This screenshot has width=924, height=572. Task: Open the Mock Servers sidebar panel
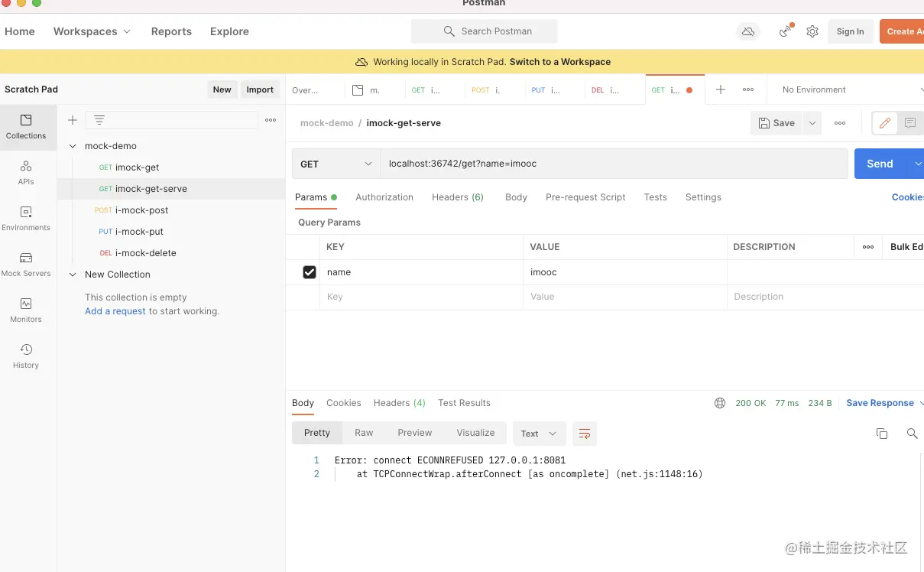[26, 265]
